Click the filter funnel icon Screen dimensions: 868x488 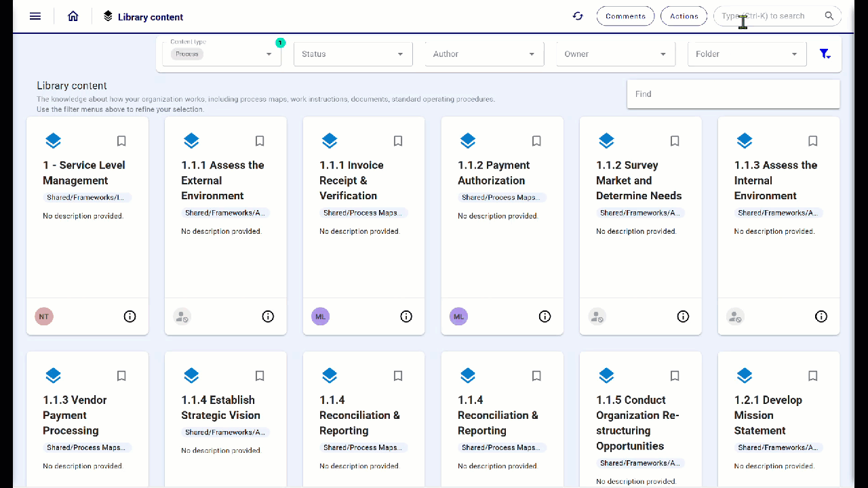(x=825, y=54)
